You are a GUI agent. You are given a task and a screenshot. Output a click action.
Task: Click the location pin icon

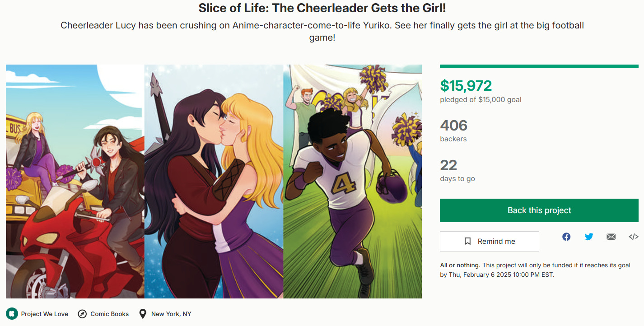pos(143,314)
